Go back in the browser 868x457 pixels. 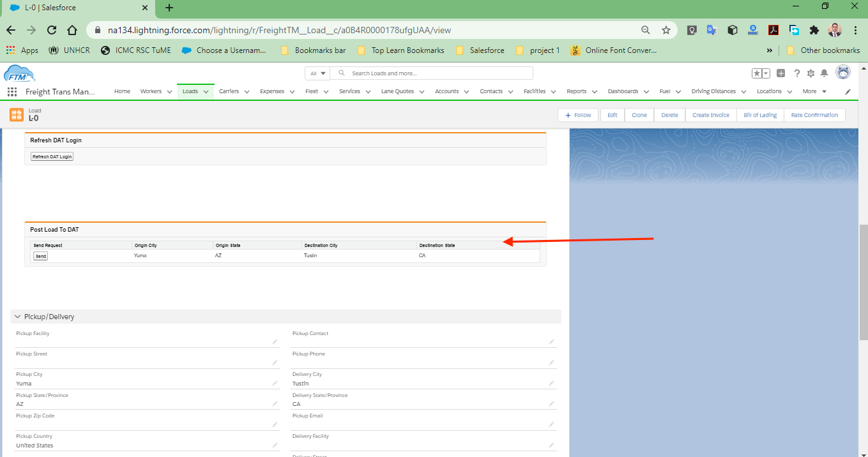point(11,30)
